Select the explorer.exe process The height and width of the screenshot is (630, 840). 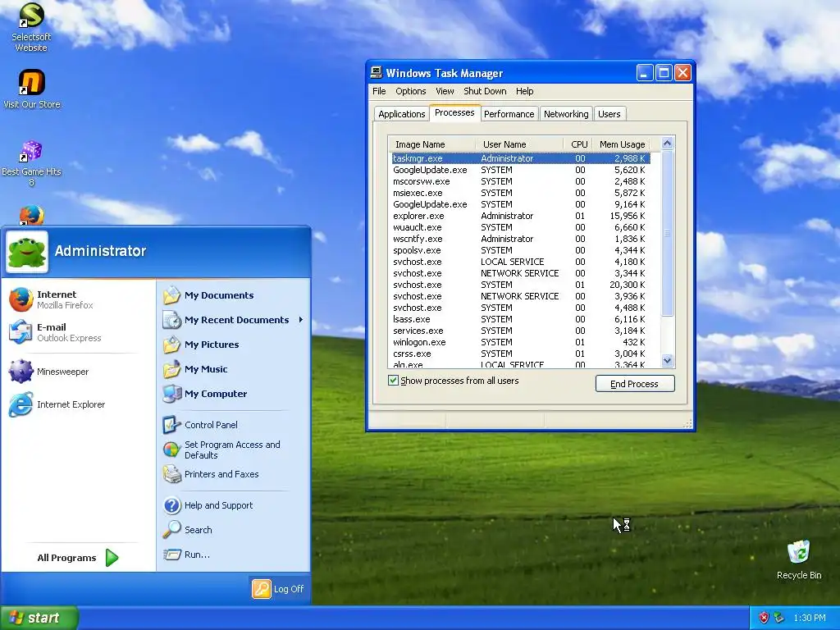coord(521,216)
